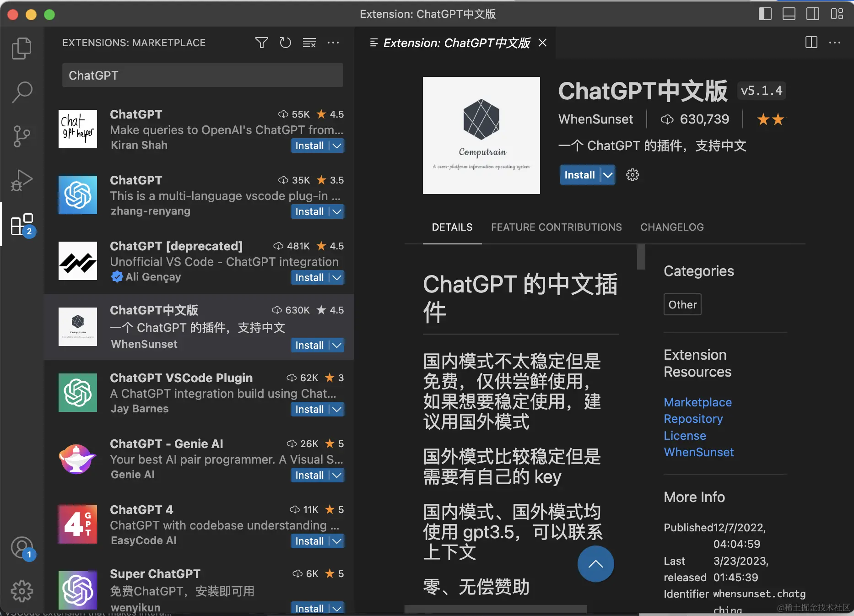Split the editor right

(x=811, y=43)
